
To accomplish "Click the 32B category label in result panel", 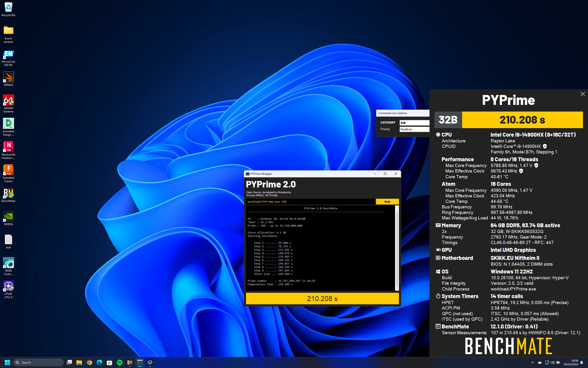I will click(448, 120).
